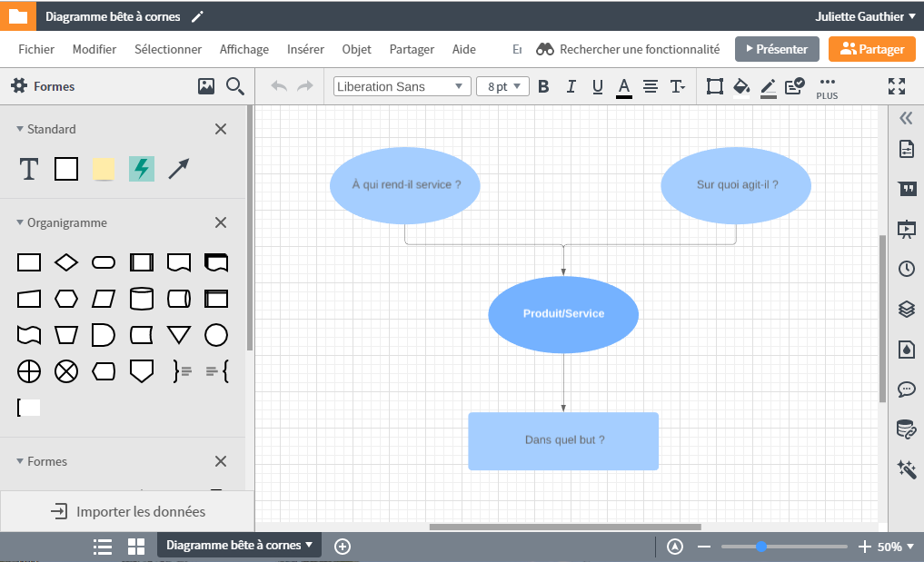Open the Layers panel icon
This screenshot has height=562, width=924.
906,309
